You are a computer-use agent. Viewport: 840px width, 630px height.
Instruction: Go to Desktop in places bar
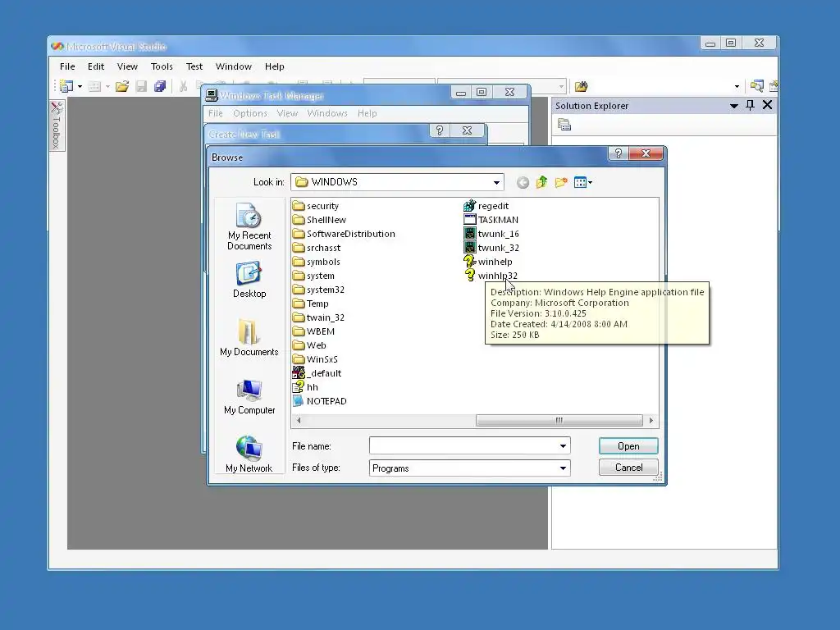click(x=249, y=280)
